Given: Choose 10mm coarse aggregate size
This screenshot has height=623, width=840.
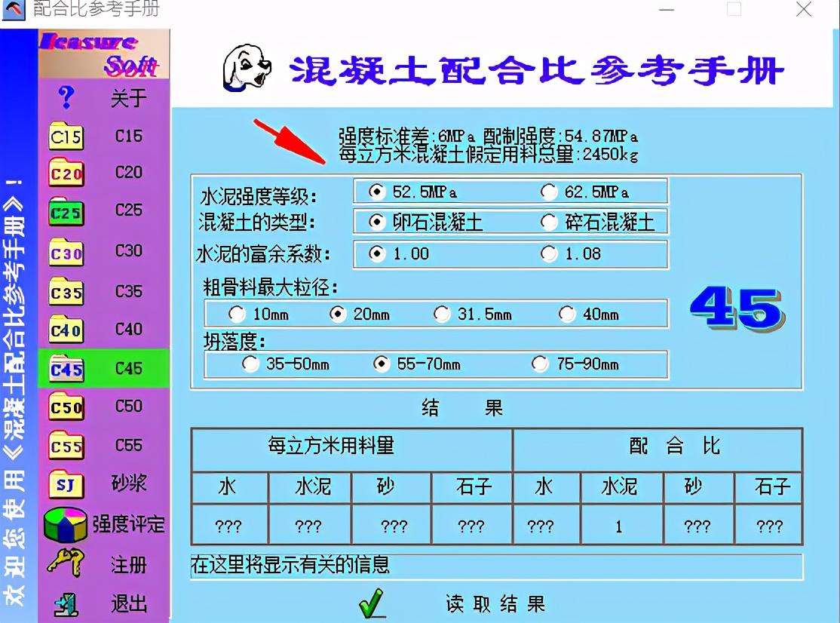Looking at the screenshot, I should 237,314.
